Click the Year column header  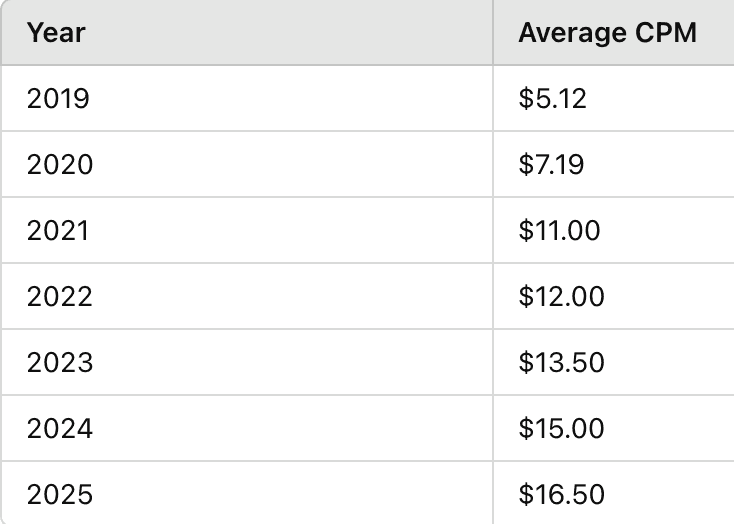click(x=56, y=32)
